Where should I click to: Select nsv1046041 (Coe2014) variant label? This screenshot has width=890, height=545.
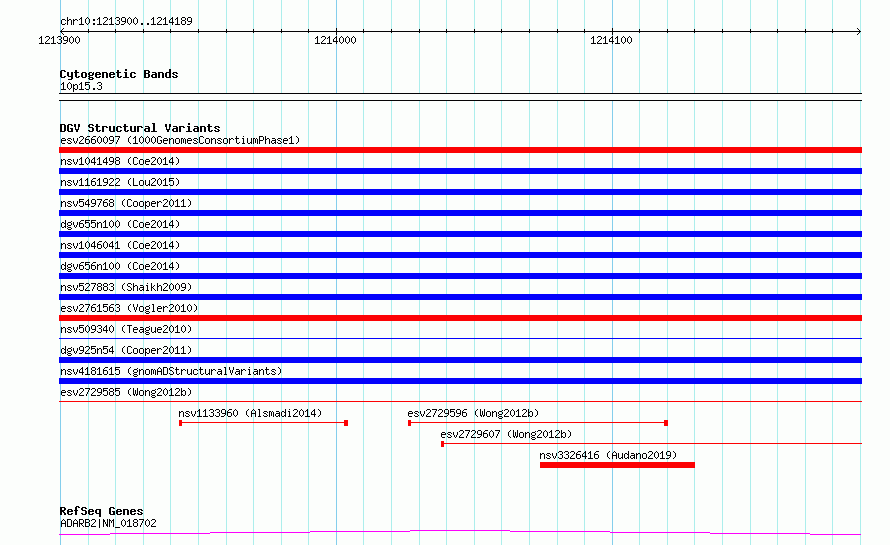click(x=120, y=245)
